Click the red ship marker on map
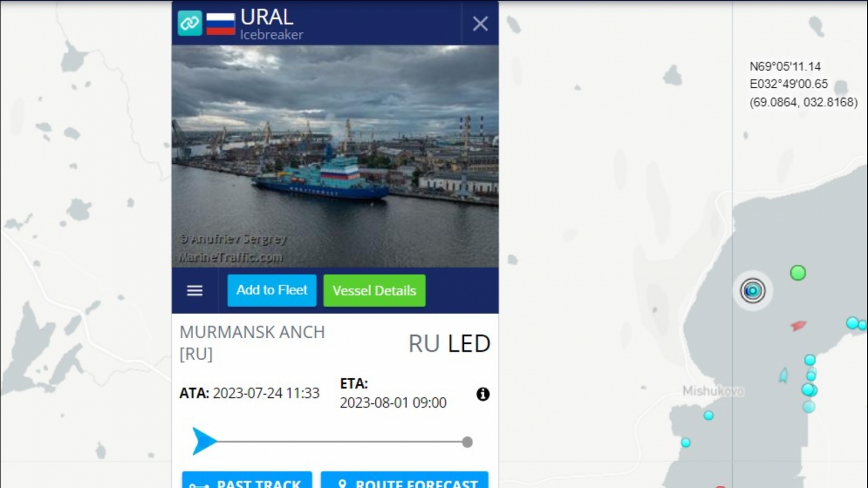The width and height of the screenshot is (868, 488). (x=799, y=325)
